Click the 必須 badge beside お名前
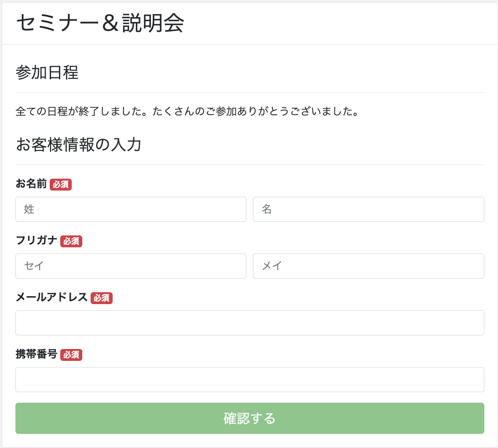Viewport: 498px width, 448px height. [x=61, y=184]
